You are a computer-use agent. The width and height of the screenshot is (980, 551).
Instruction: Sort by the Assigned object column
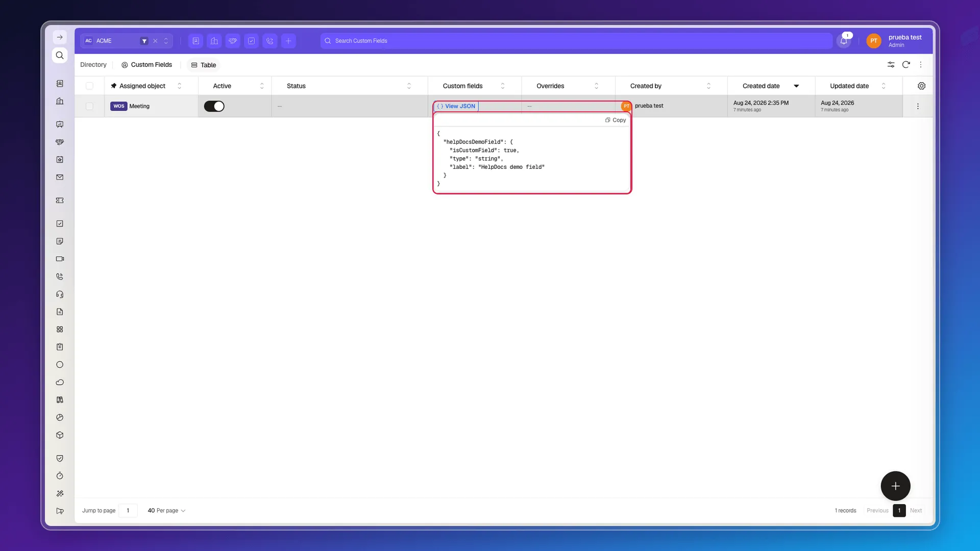point(179,86)
